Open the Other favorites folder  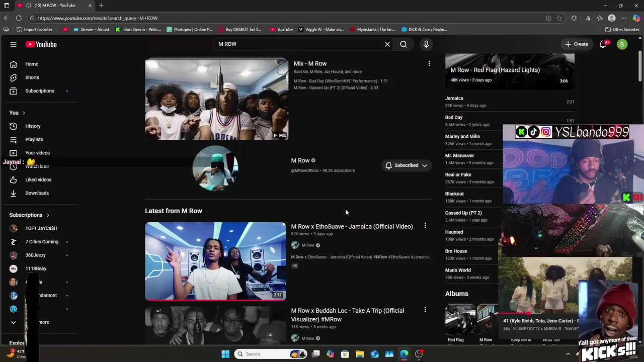tap(622, 29)
